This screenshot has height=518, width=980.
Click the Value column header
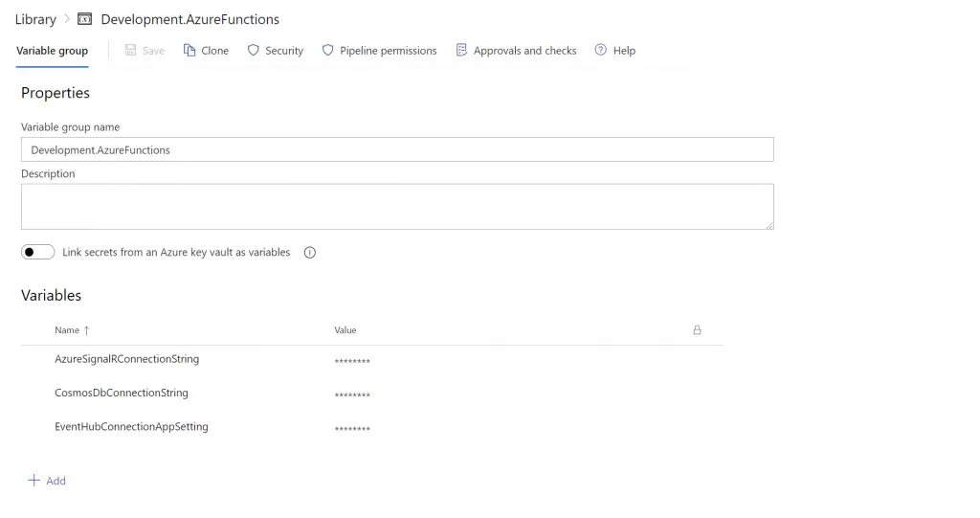pos(345,330)
